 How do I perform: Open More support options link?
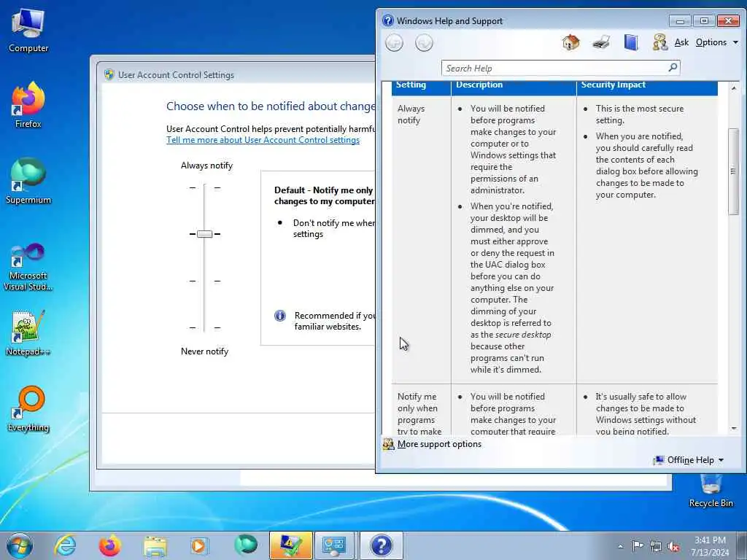click(439, 444)
